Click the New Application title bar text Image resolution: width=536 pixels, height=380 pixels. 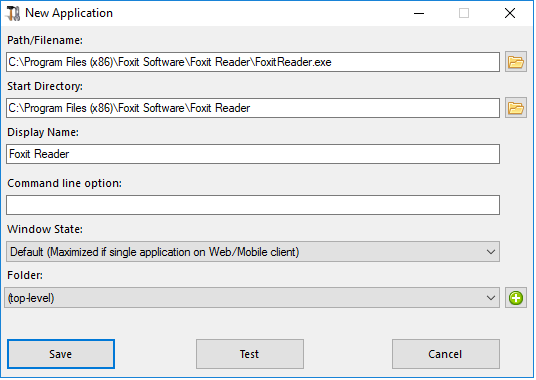coord(69,13)
